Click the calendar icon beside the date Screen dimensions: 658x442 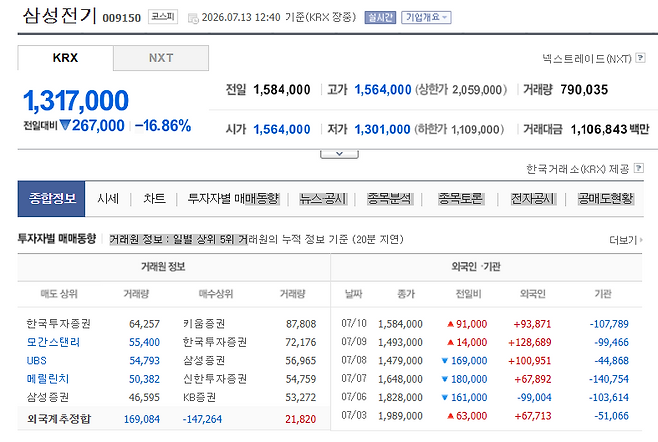[193, 18]
